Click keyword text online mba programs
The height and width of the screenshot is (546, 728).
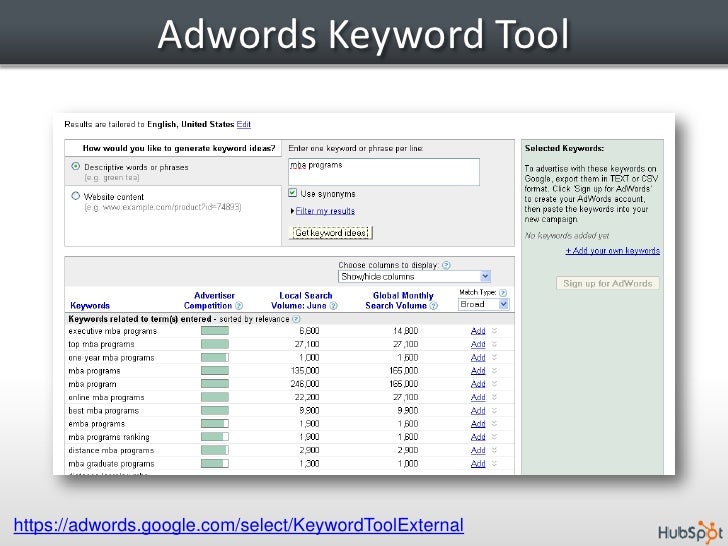(x=106, y=397)
